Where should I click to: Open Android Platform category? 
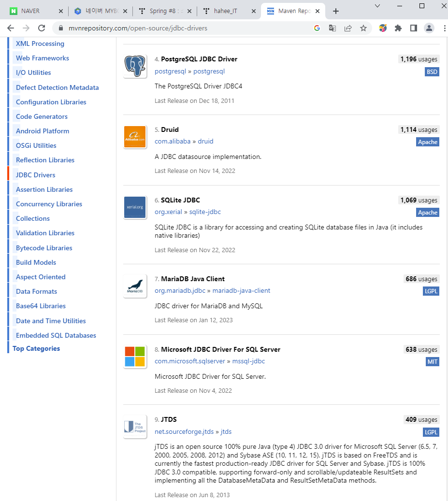[x=43, y=131]
